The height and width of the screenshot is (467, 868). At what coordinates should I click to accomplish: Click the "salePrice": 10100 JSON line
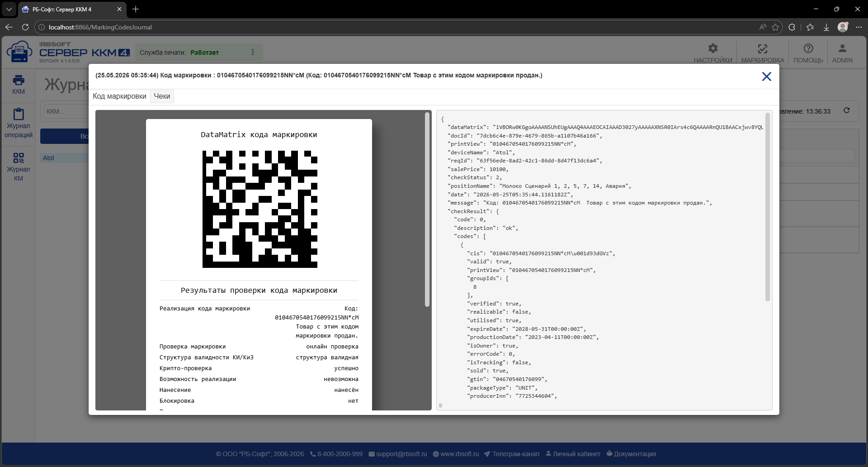[x=478, y=169]
